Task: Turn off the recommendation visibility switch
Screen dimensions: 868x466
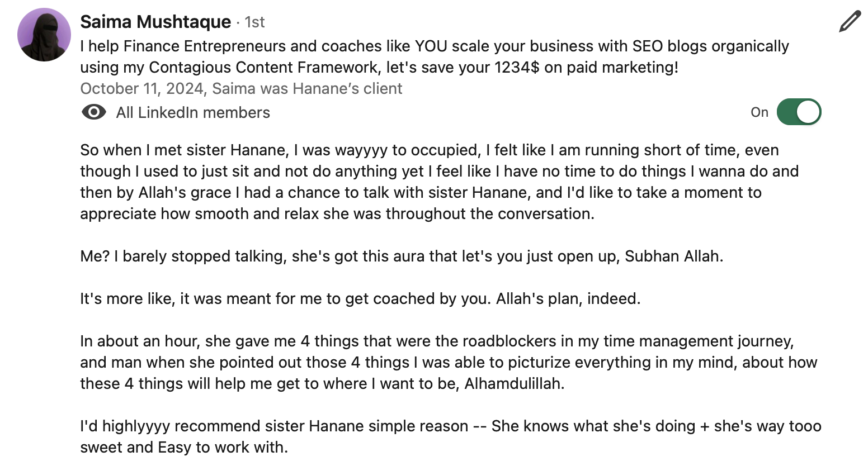Action: click(799, 112)
